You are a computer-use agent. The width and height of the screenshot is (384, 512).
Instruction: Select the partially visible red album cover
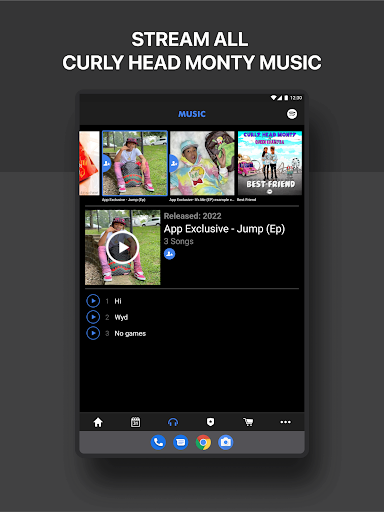(x=89, y=163)
